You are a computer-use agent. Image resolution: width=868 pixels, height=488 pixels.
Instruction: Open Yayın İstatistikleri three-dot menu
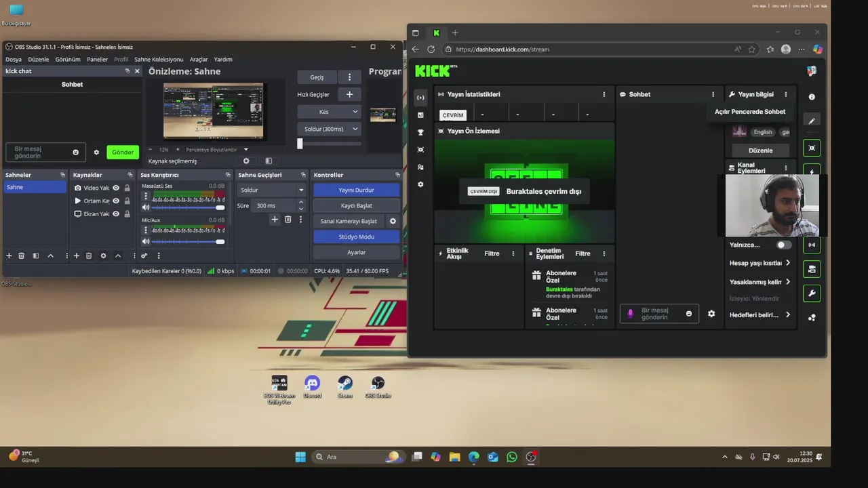pos(604,94)
